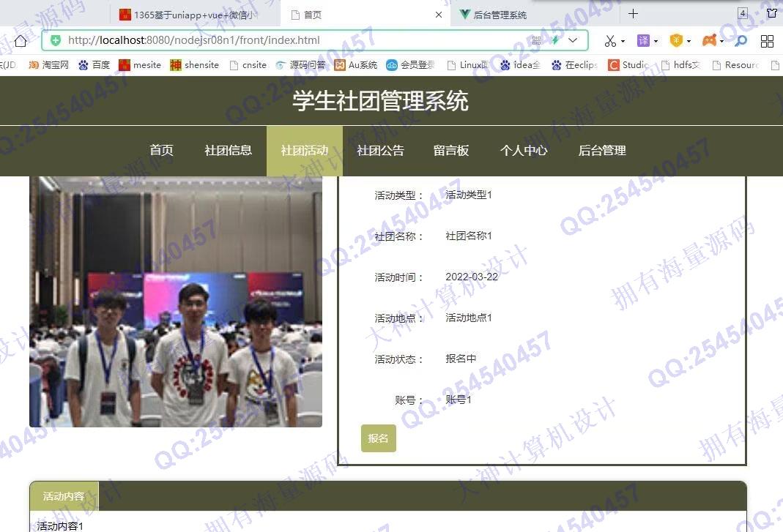Open the Linux bookmark
The width and height of the screenshot is (783, 532).
coord(468,65)
